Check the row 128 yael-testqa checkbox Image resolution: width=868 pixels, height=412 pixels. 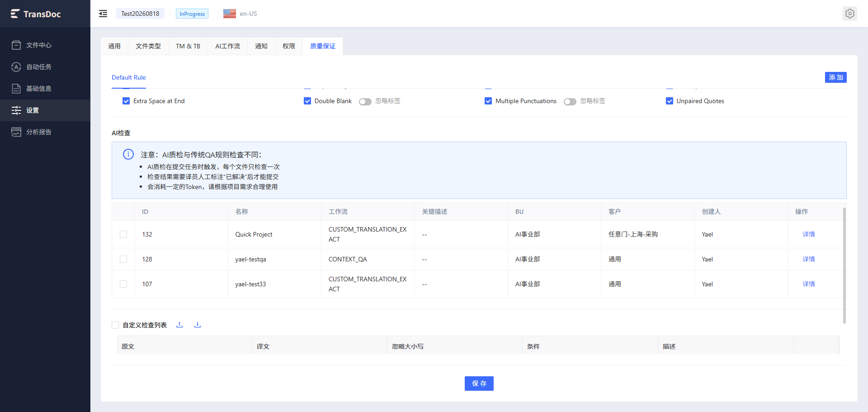[123, 259]
